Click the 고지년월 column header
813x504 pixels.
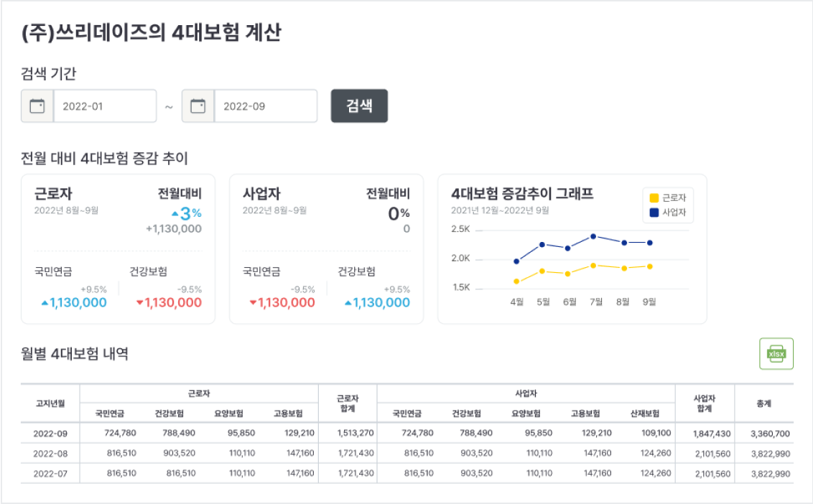click(x=50, y=403)
